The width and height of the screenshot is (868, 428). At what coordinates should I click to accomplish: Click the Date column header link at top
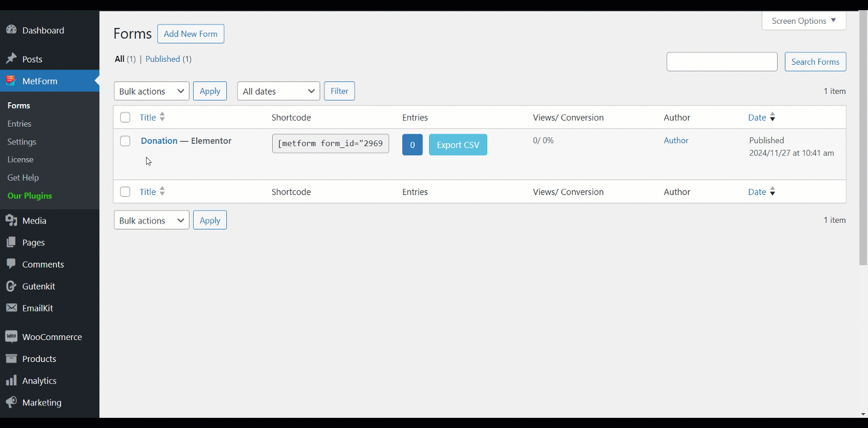pyautogui.click(x=757, y=118)
